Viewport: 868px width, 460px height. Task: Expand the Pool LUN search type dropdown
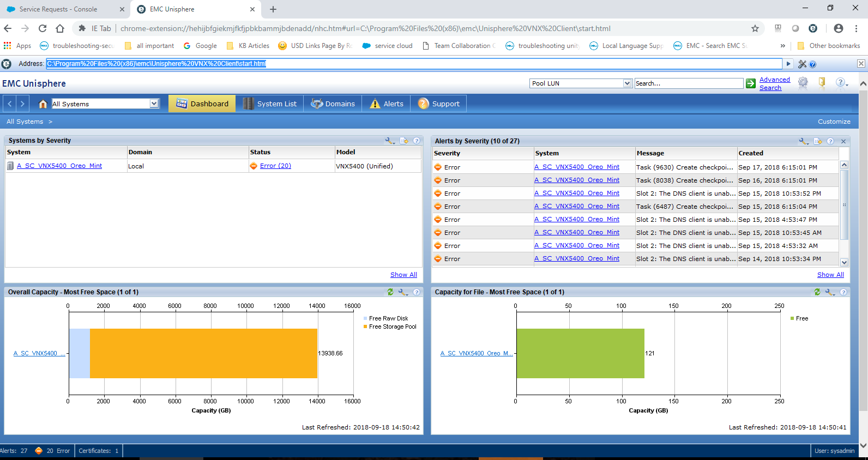(x=627, y=83)
